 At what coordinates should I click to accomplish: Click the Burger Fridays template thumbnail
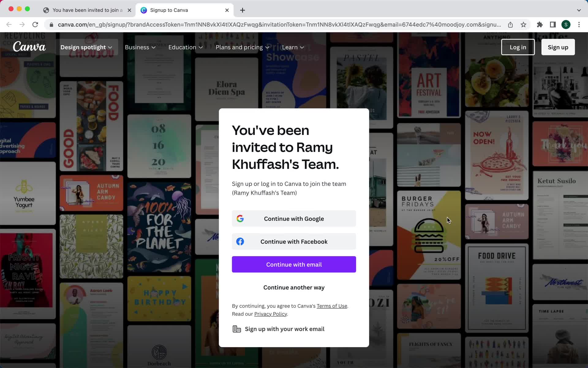429,235
